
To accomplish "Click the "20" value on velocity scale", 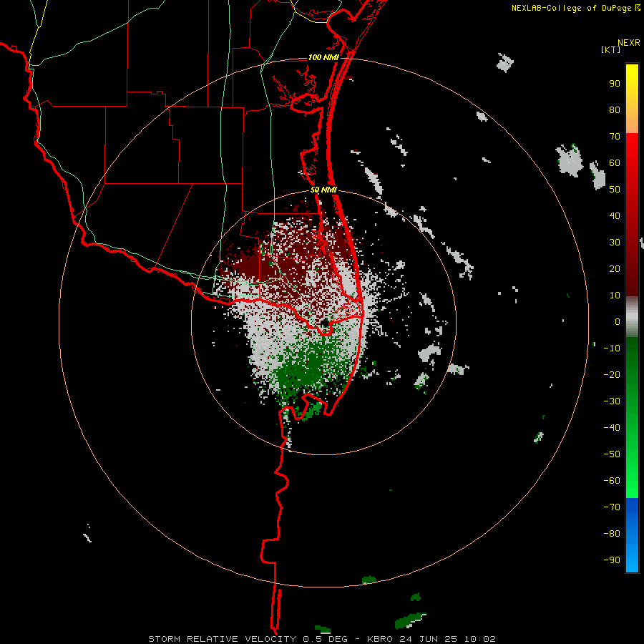I will click(x=615, y=269).
